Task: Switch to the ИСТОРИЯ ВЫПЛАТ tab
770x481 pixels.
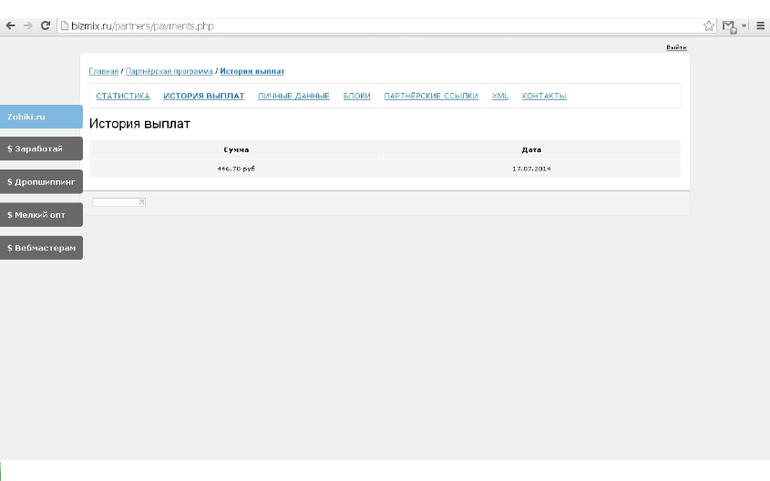Action: pos(204,96)
